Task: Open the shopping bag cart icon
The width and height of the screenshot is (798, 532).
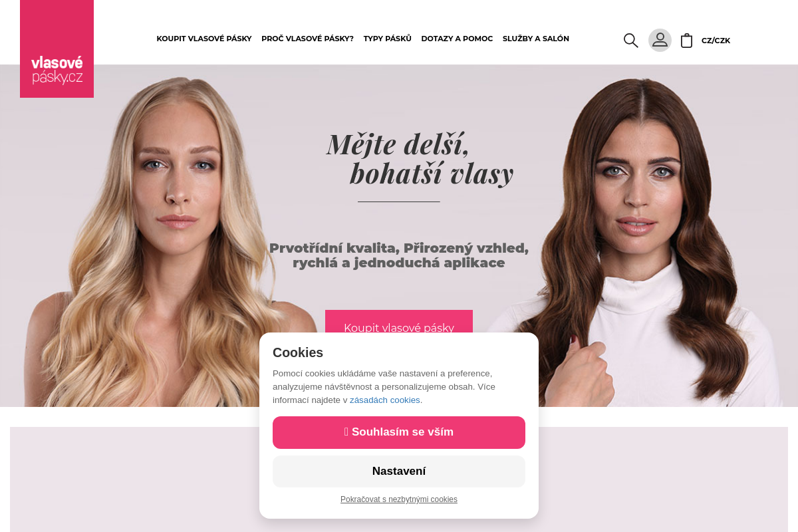Action: [x=687, y=40]
